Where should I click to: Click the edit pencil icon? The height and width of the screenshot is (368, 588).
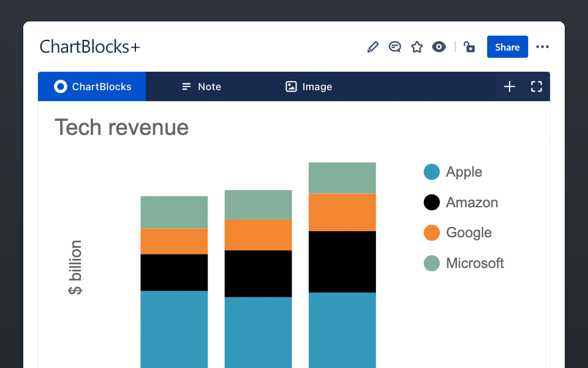(373, 47)
